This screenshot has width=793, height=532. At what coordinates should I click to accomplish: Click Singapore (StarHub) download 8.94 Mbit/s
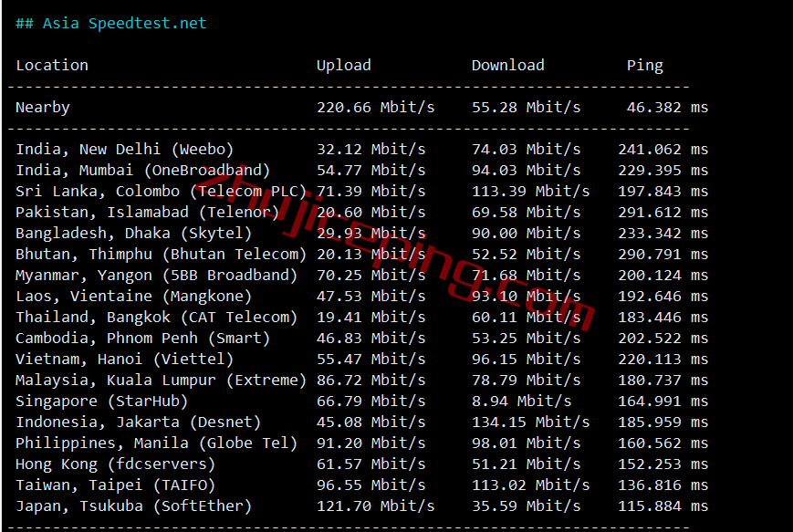(x=521, y=401)
